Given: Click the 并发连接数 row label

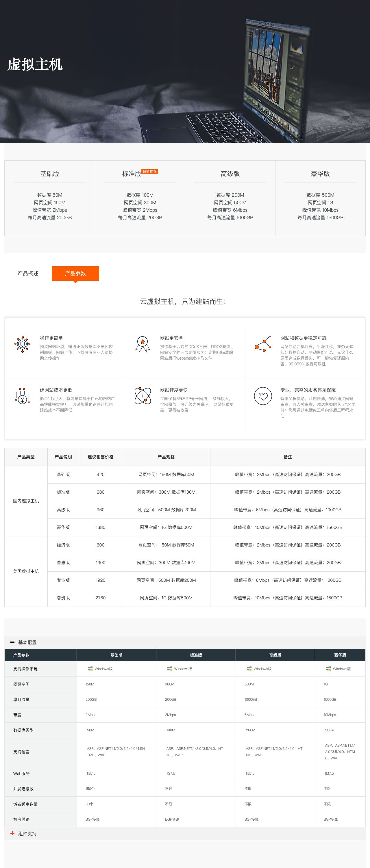Looking at the screenshot, I should tap(40, 789).
